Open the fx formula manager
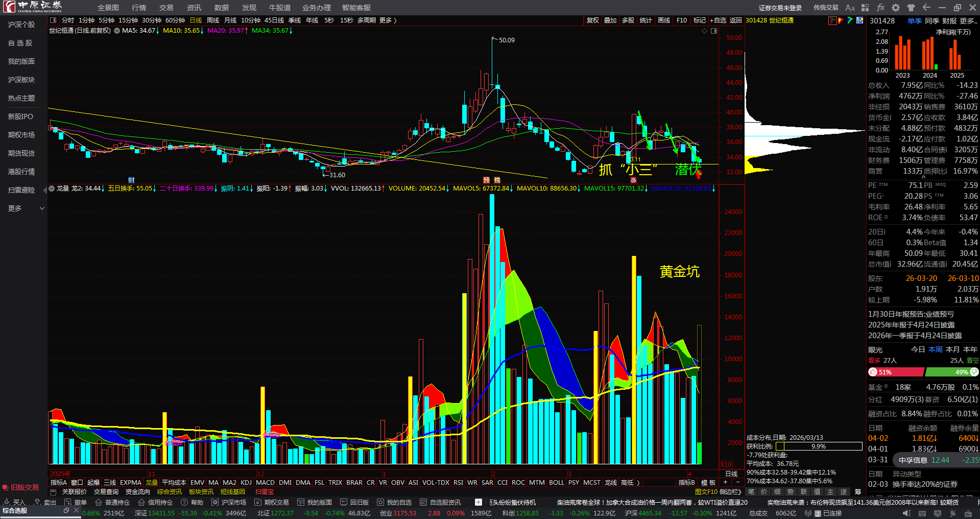 click(x=880, y=8)
